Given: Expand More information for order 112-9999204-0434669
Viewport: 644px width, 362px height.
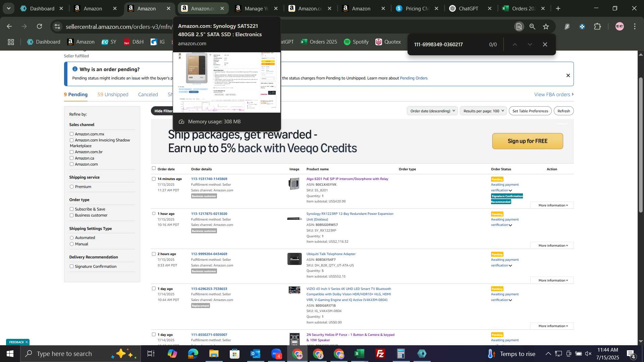Looking at the screenshot, I should [553, 281].
